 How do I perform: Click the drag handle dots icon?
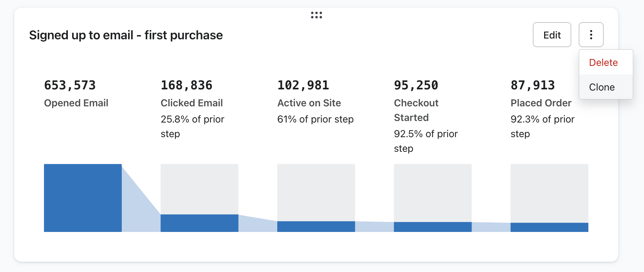317,15
